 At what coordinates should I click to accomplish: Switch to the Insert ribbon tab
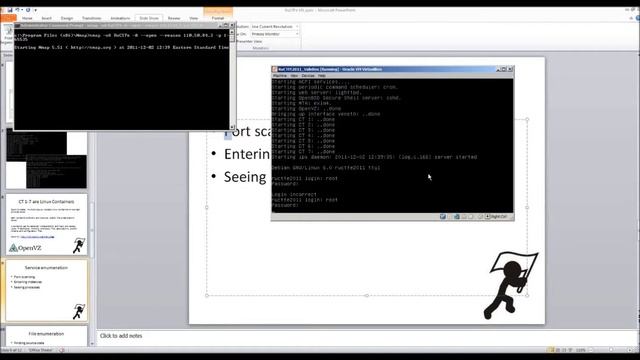[x=47, y=18]
